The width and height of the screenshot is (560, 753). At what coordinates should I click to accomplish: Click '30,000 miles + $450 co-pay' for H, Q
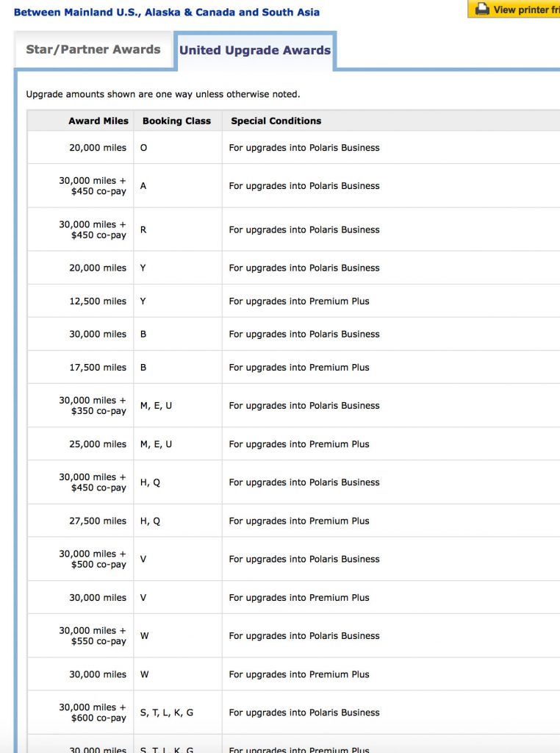click(x=93, y=482)
